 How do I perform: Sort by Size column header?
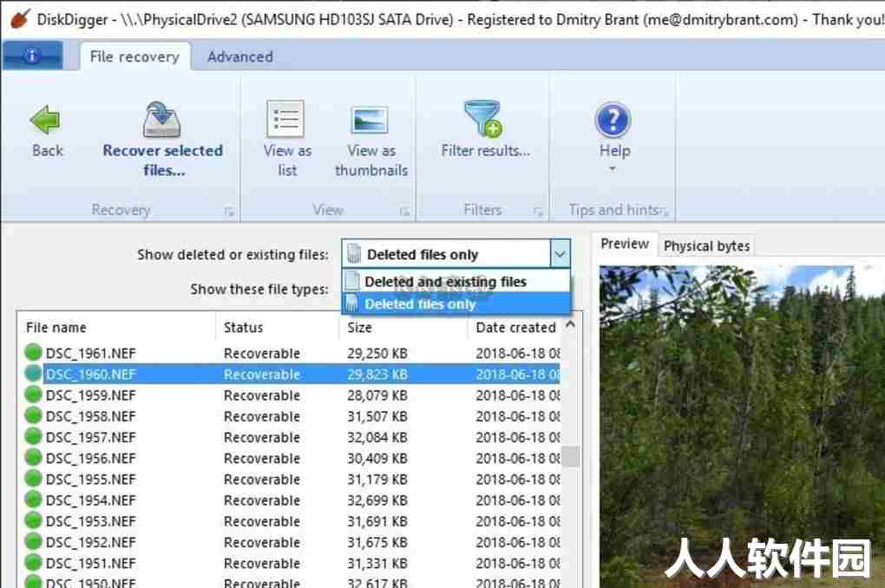tap(403, 327)
